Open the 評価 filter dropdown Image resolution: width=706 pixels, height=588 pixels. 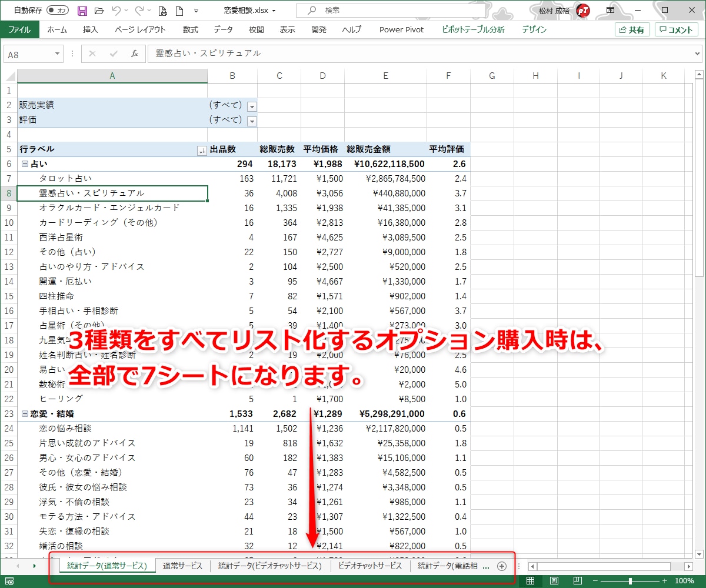pyautogui.click(x=252, y=121)
